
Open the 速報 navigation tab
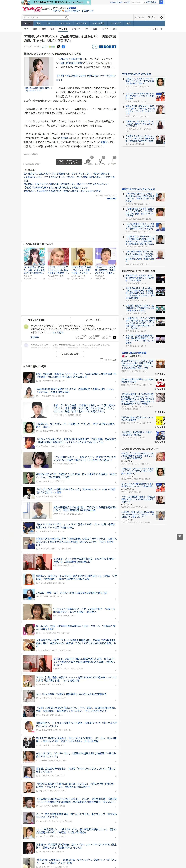tap(38, 24)
